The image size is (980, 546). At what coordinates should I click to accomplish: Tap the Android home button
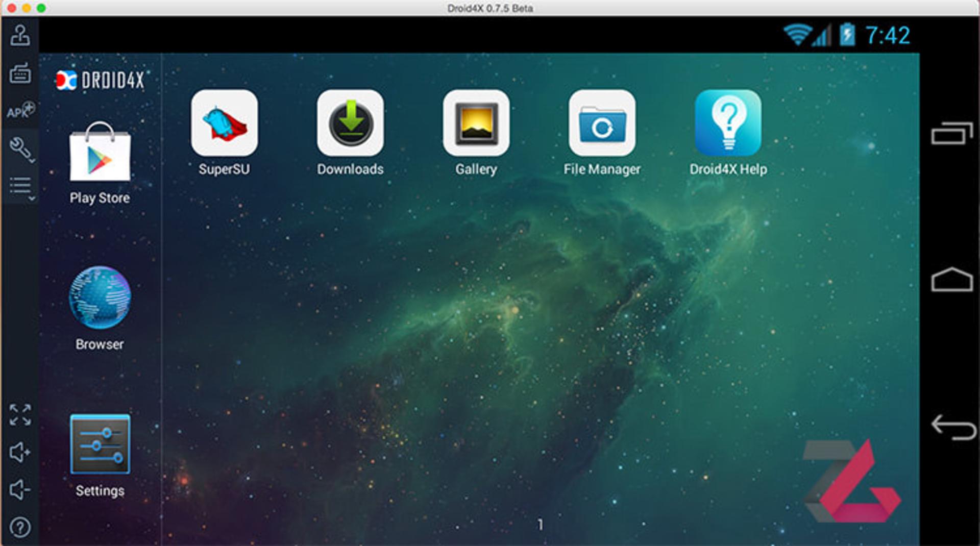(x=952, y=279)
